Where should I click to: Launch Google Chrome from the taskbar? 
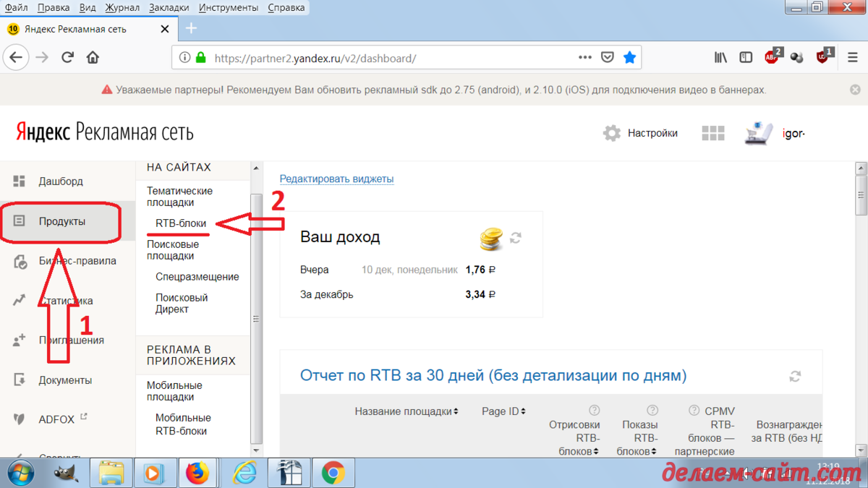click(333, 473)
